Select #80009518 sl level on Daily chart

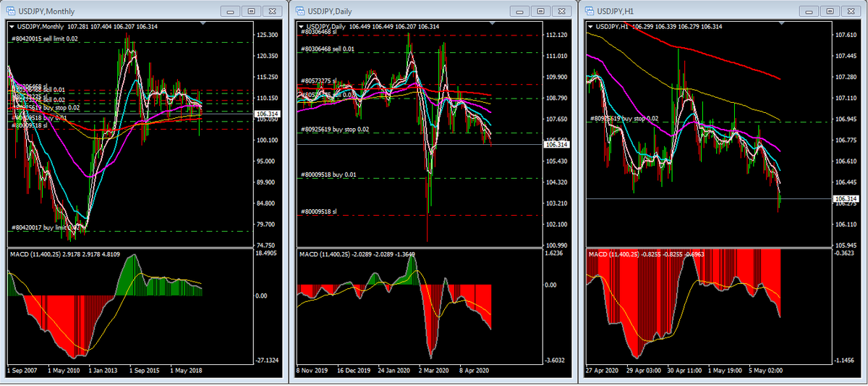[x=318, y=211]
